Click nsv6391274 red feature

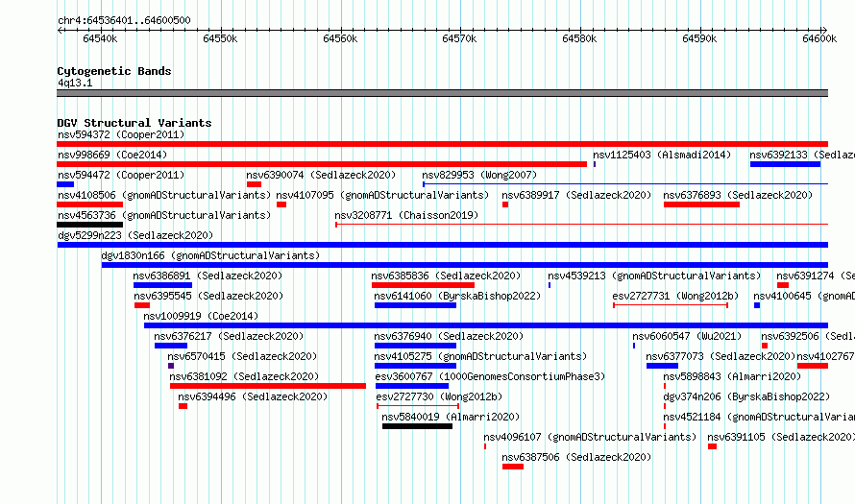pos(783,285)
